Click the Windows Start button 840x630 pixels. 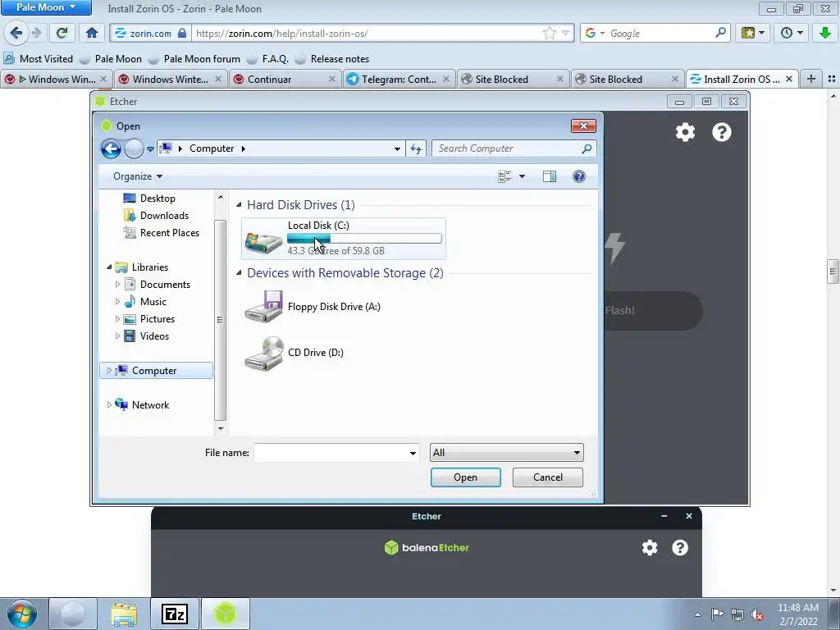[x=22, y=614]
